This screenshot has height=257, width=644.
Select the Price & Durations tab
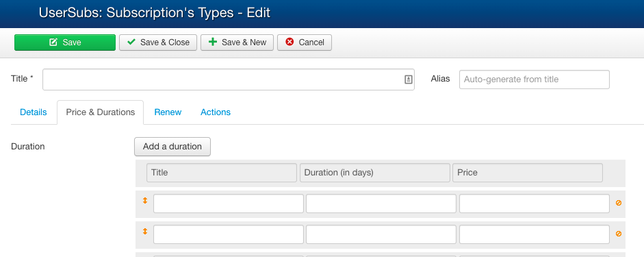click(x=100, y=112)
